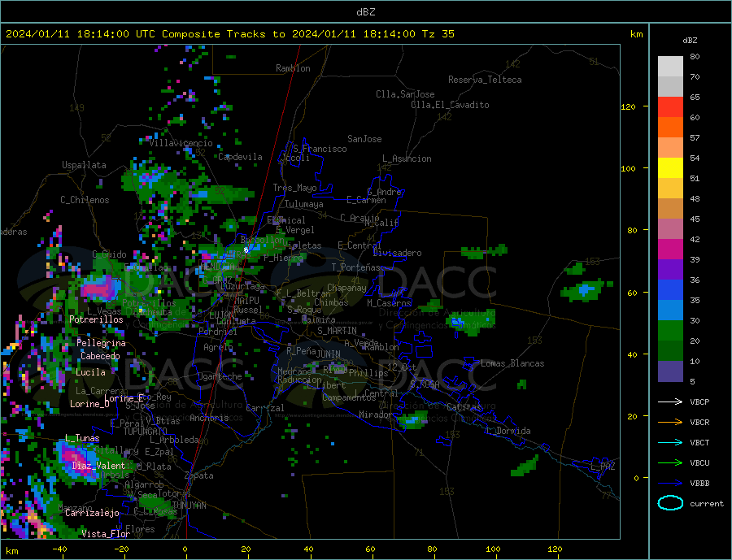Click the 'JUNIN' place label
The image size is (732, 560).
[x=329, y=354]
